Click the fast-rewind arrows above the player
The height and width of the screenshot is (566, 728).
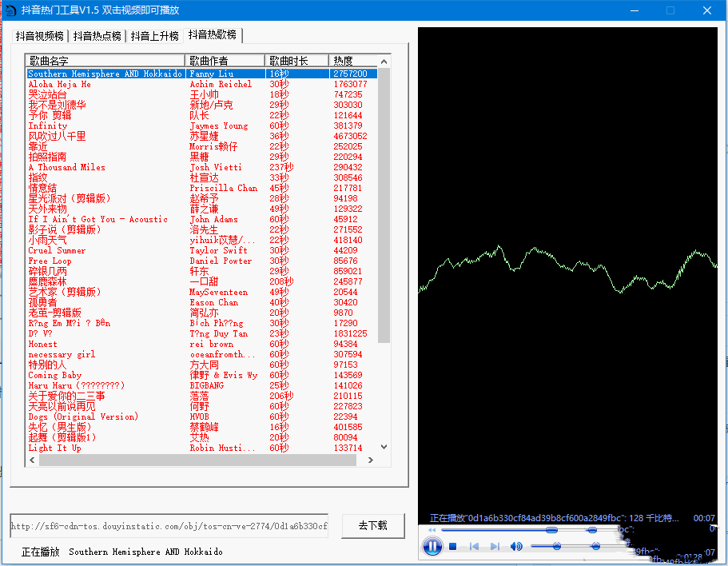coord(432,529)
